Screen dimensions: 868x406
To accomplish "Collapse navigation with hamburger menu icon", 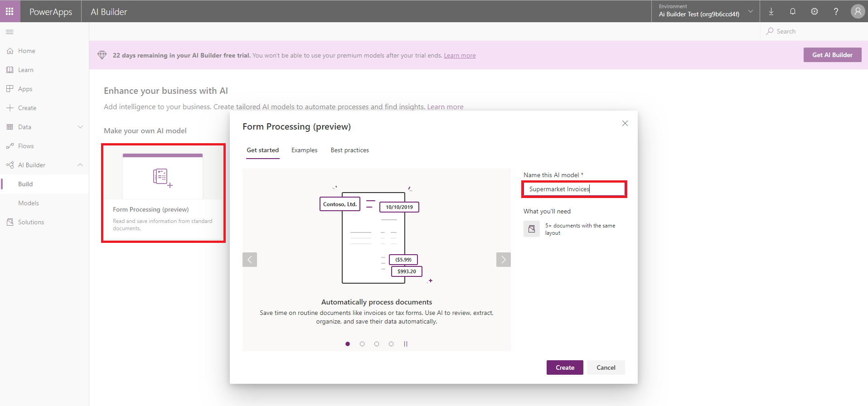I will coord(10,32).
